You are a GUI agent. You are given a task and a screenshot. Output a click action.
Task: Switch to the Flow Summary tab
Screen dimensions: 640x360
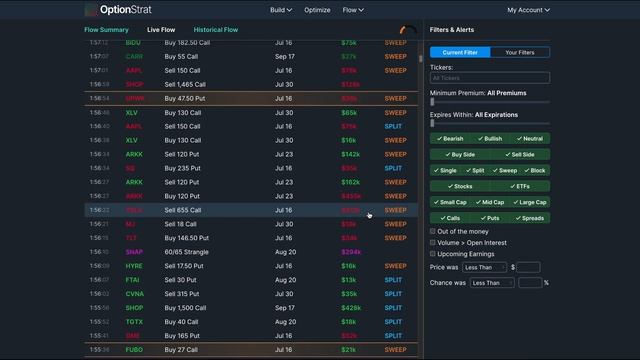coord(106,30)
